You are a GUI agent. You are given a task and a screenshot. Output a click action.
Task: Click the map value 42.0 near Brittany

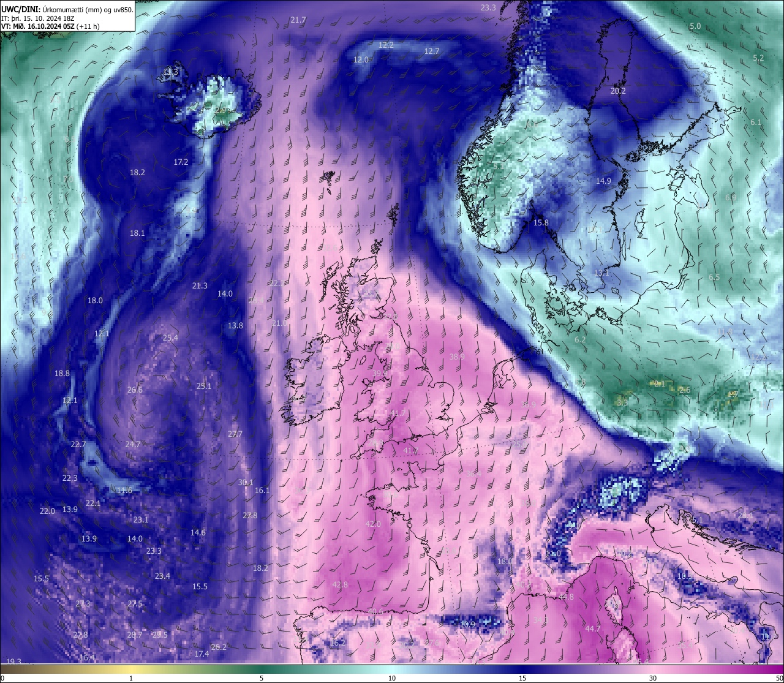[373, 524]
